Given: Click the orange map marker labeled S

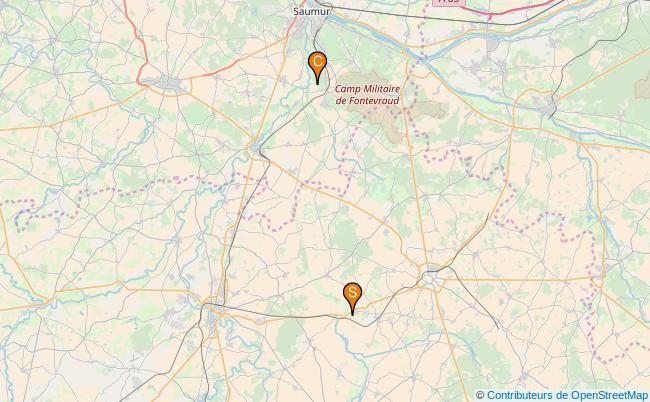Looking at the screenshot, I should point(352,298).
